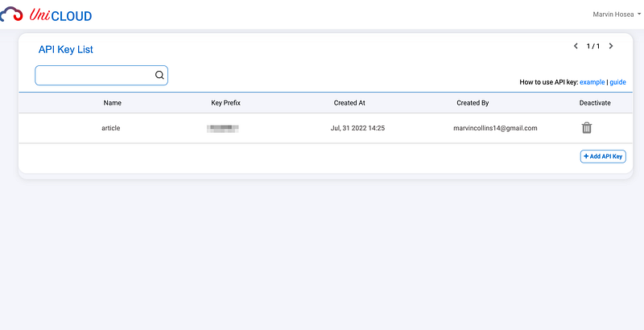Click the Name column header
The height and width of the screenshot is (330, 644).
[112, 103]
